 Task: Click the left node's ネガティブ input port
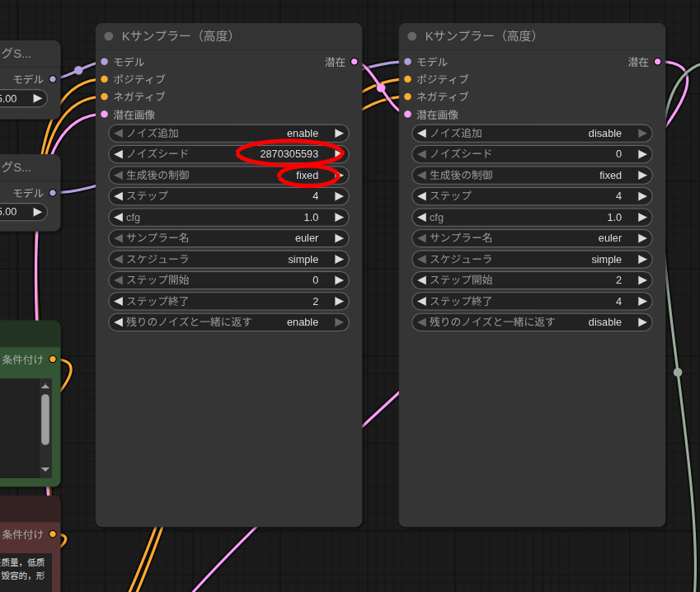point(105,96)
